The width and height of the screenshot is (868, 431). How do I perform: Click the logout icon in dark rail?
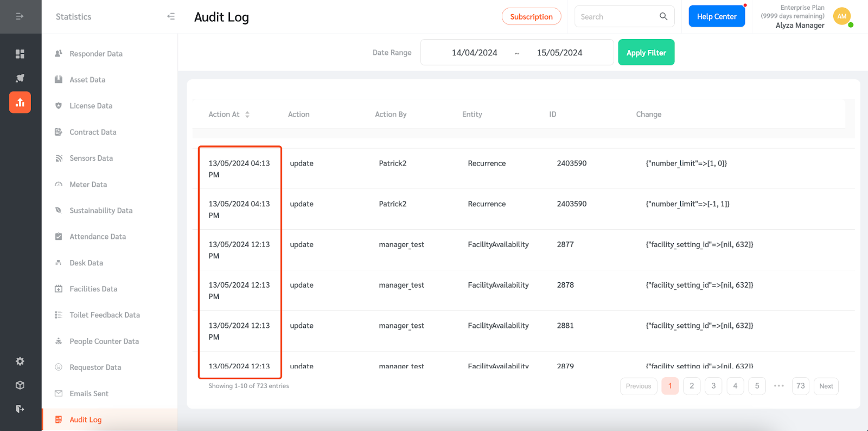point(20,409)
